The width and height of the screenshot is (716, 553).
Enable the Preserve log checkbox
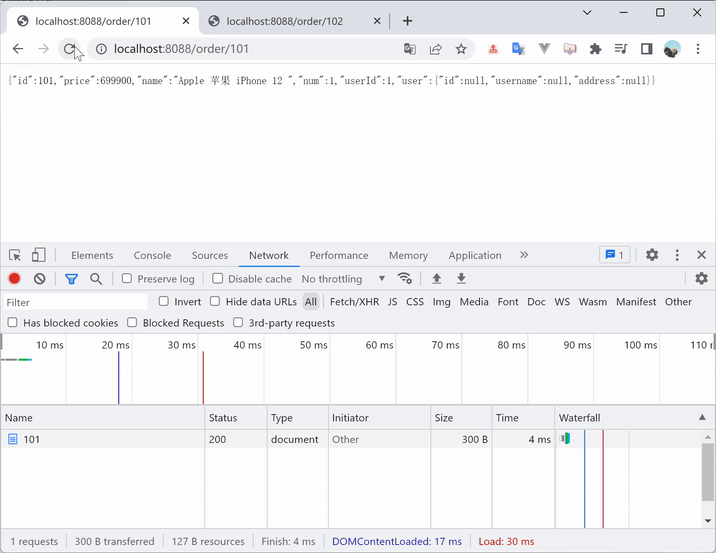pos(127,279)
